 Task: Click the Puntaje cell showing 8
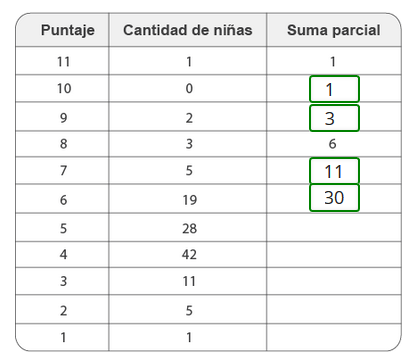62,144
